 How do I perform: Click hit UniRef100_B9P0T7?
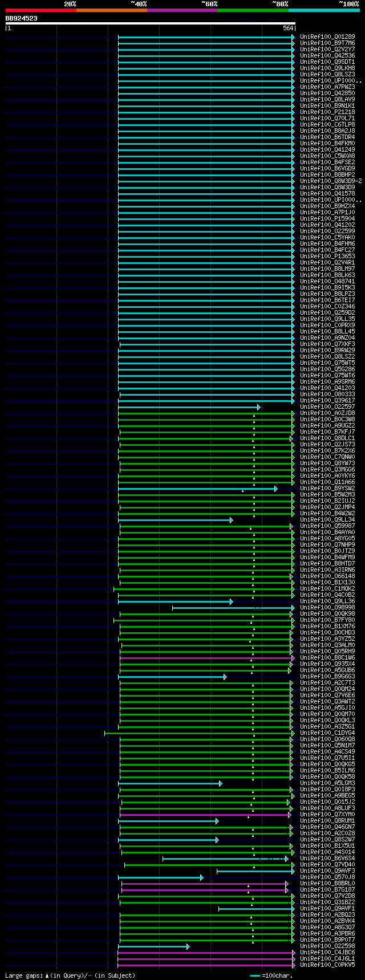point(327,940)
